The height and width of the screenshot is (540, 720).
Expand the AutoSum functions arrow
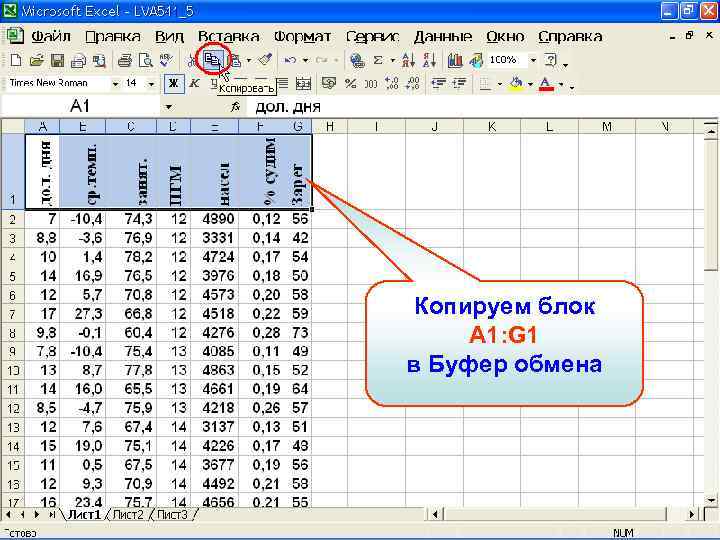pos(393,60)
